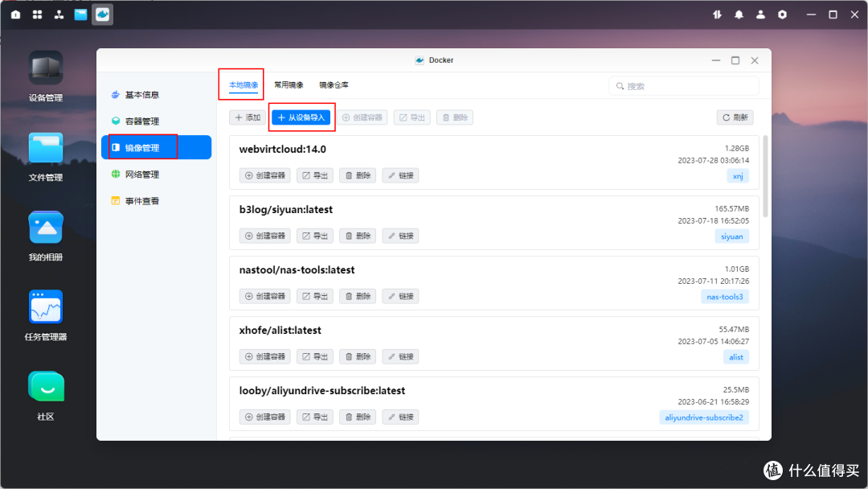Image resolution: width=868 pixels, height=489 pixels.
Task: Open the home icon in top bar
Action: coord(15,14)
